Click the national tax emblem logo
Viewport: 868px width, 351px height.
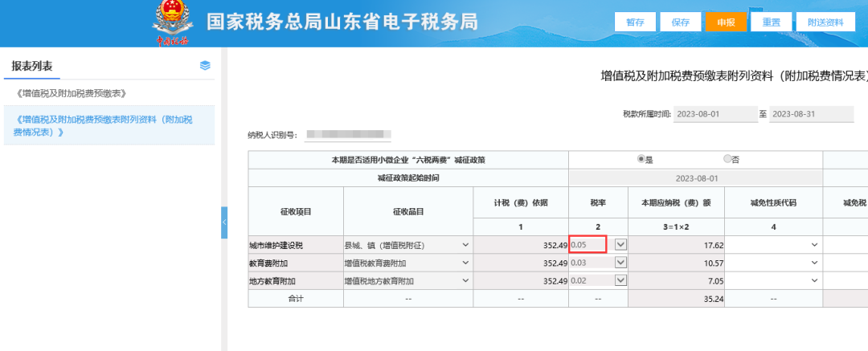tap(172, 23)
